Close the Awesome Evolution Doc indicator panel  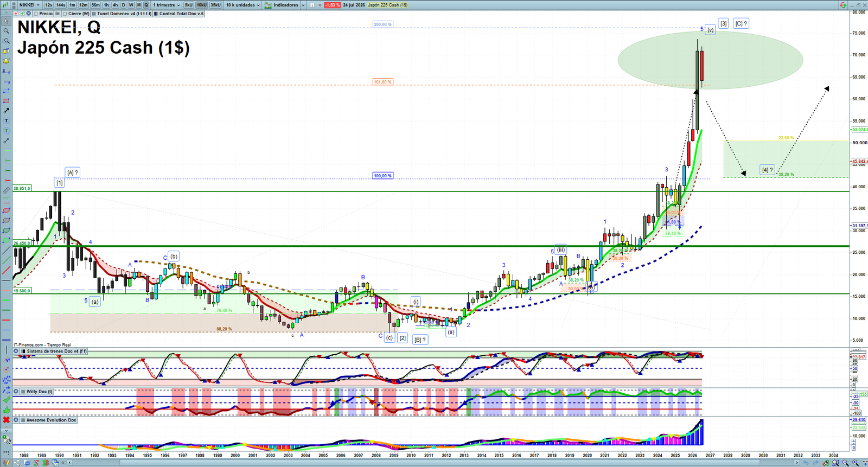16,420
